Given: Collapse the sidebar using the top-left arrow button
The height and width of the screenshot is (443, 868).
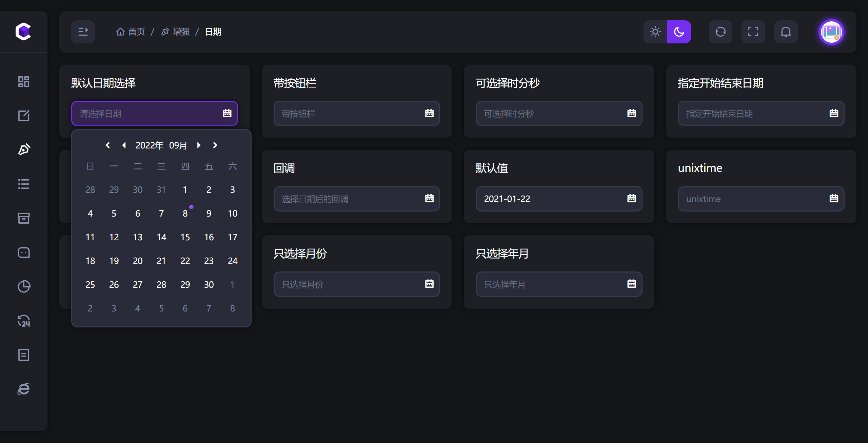Looking at the screenshot, I should tap(83, 32).
